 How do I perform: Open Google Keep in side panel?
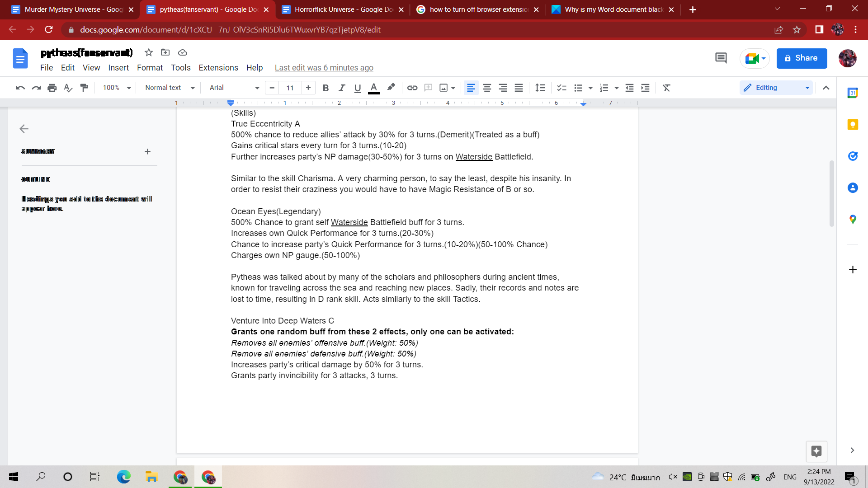(x=853, y=125)
